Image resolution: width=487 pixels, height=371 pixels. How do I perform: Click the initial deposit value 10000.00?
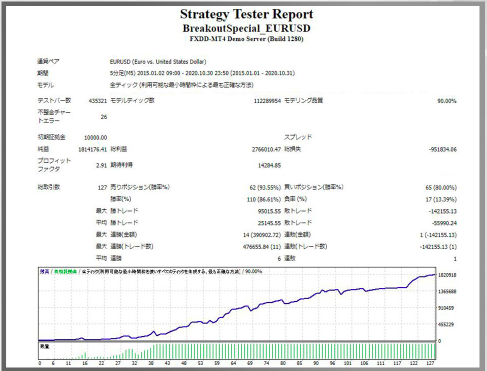pyautogui.click(x=95, y=137)
